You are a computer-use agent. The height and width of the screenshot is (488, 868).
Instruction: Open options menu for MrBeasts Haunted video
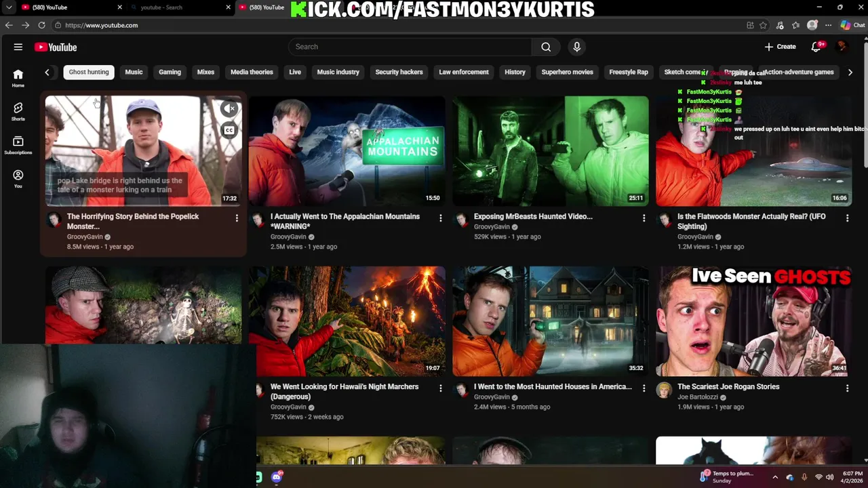point(644,218)
